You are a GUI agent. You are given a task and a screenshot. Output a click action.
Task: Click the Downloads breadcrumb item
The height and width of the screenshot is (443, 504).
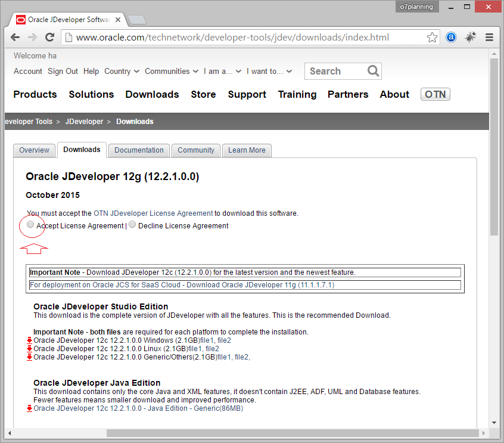coord(135,122)
